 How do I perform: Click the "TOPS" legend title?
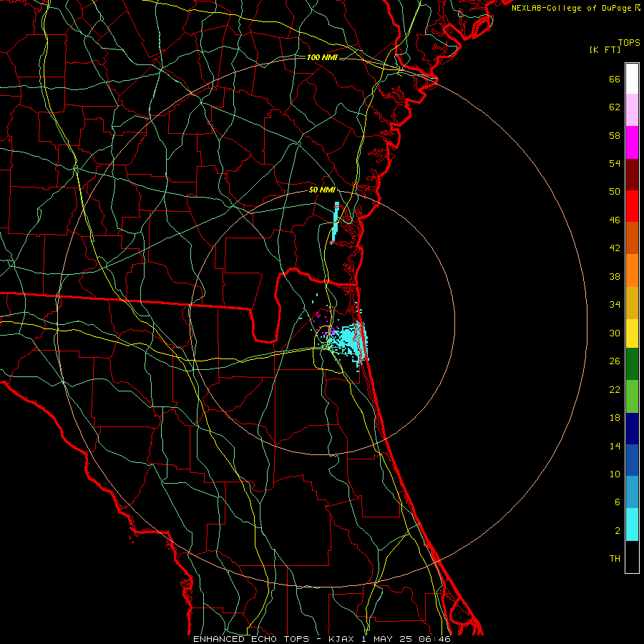(x=629, y=43)
